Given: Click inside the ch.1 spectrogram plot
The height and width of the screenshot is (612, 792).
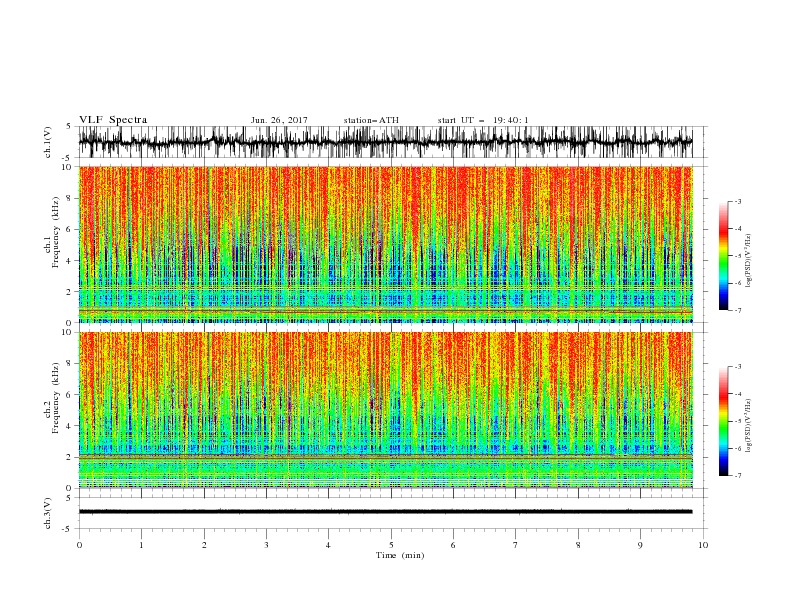Looking at the screenshot, I should tap(386, 244).
